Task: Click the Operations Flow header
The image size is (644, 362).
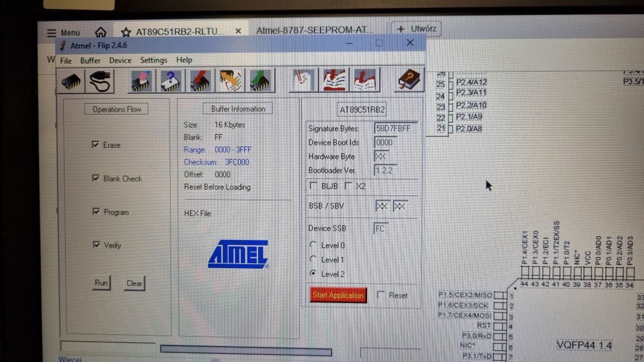Action: click(x=117, y=109)
